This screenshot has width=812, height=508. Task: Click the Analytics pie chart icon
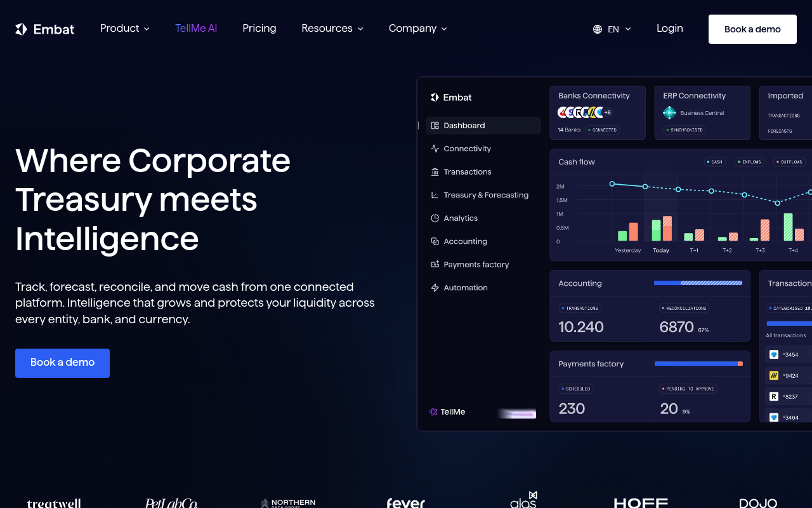pos(435,218)
